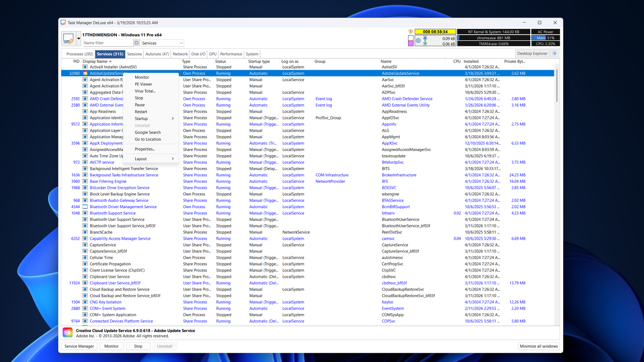Click the AMD Crash Defender Service name
The height and width of the screenshot is (362, 644).
[407, 99]
